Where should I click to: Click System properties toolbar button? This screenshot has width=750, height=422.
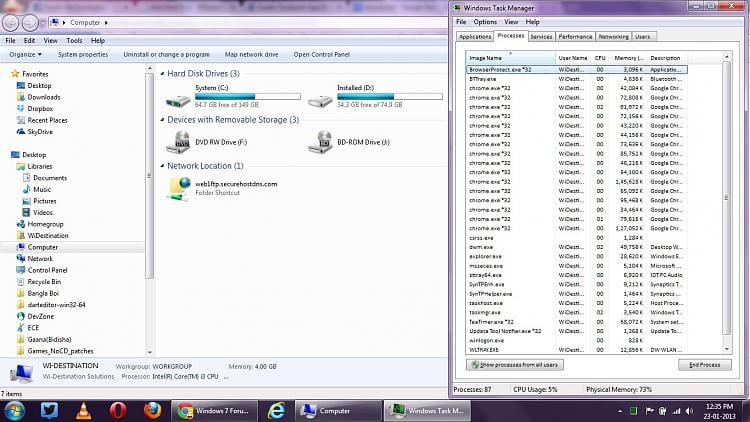pyautogui.click(x=83, y=55)
